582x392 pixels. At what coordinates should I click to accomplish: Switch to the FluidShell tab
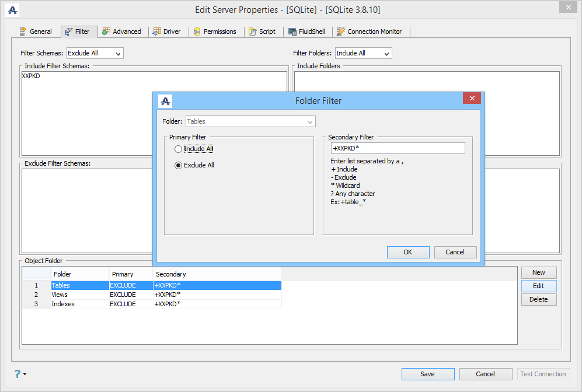(x=307, y=32)
